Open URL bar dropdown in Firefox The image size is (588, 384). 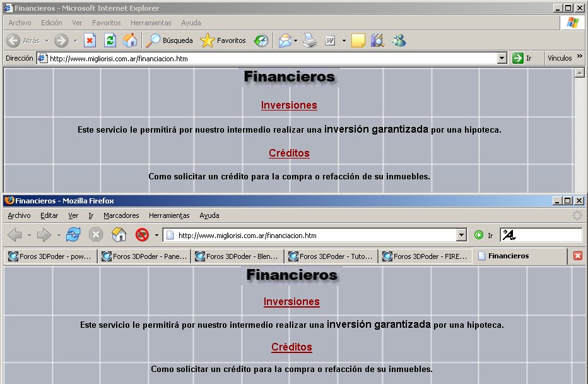(x=462, y=236)
